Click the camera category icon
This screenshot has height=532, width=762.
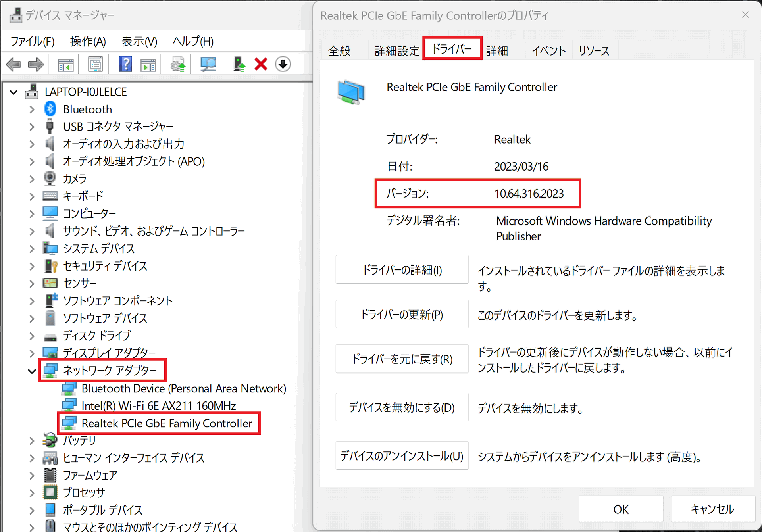(x=50, y=179)
